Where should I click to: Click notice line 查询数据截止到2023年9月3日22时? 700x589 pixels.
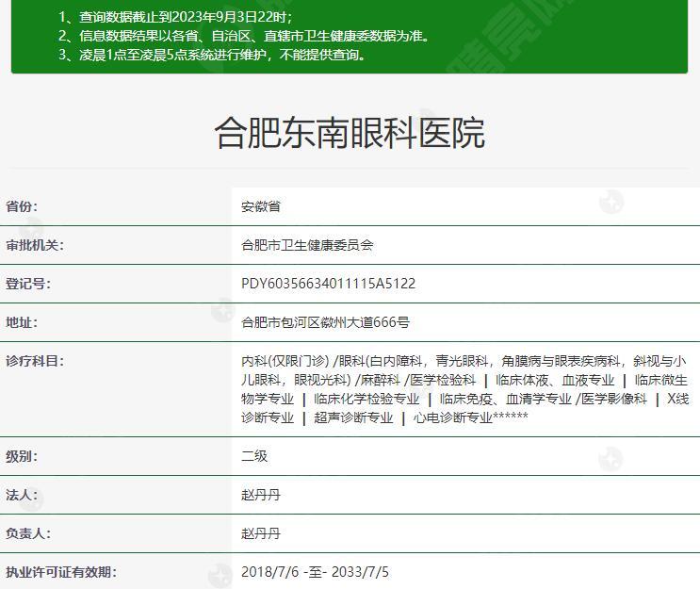click(176, 17)
